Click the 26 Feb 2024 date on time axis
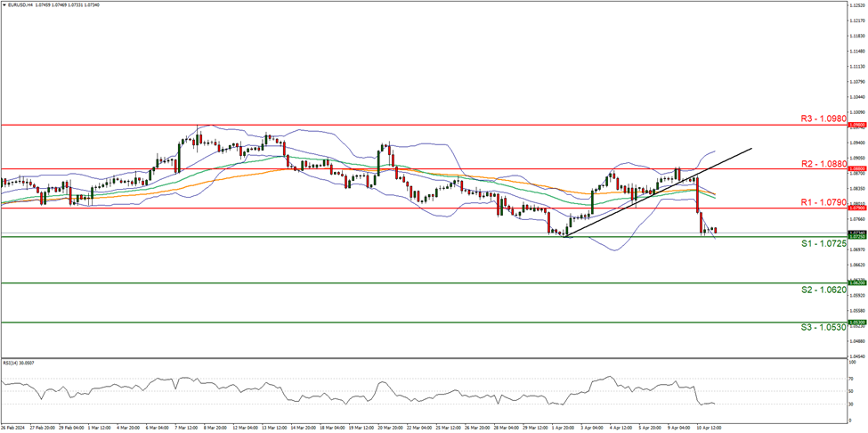Screen dimensions: 868x433 pyautogui.click(x=14, y=428)
